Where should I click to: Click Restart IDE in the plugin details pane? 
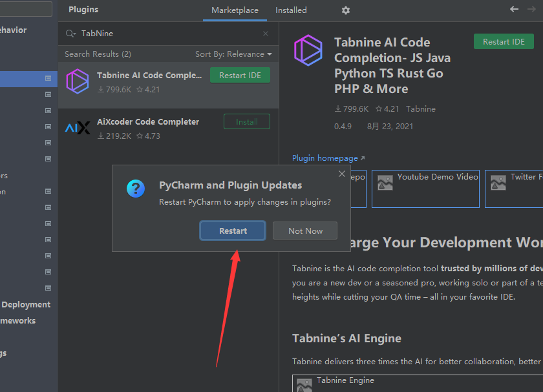pyautogui.click(x=504, y=41)
